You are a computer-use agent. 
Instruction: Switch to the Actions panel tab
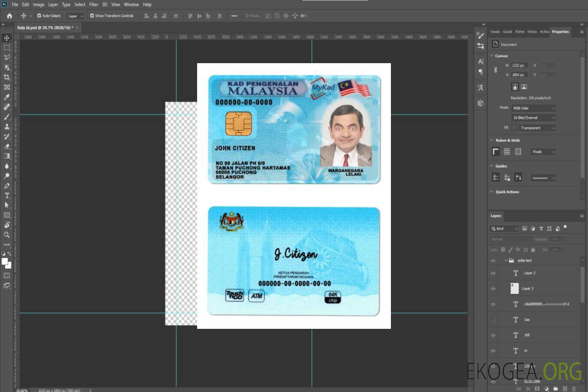(x=544, y=32)
